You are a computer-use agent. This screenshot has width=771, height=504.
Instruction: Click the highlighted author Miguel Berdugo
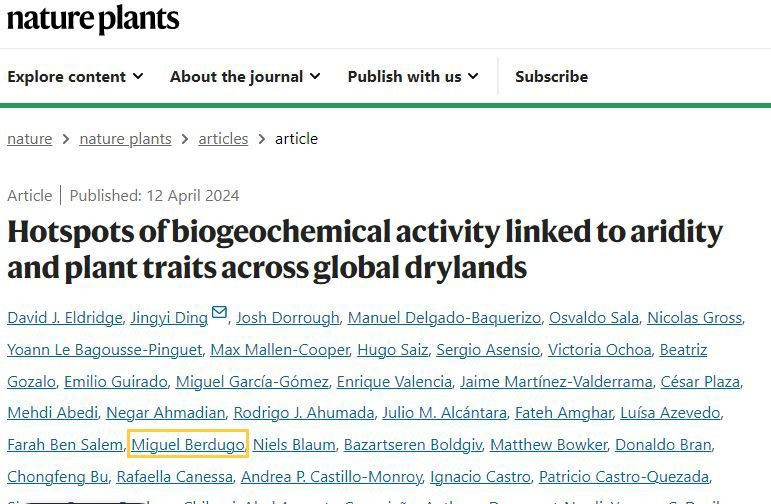pyautogui.click(x=188, y=444)
